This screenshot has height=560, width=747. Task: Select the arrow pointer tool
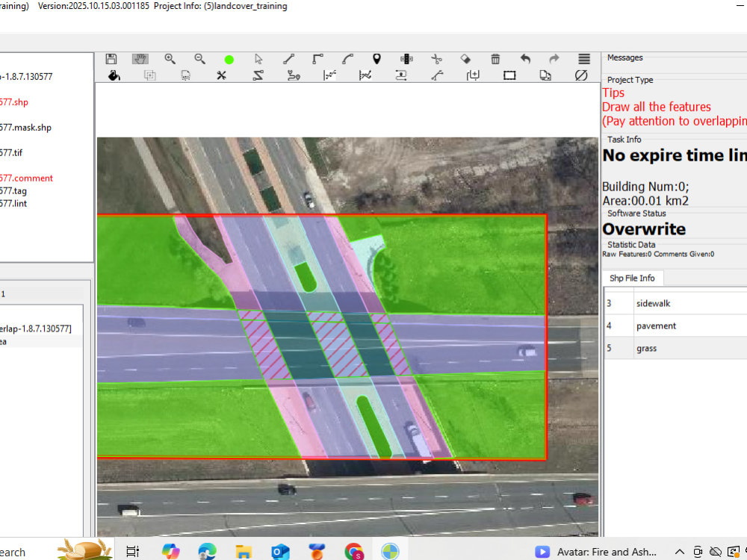258,58
